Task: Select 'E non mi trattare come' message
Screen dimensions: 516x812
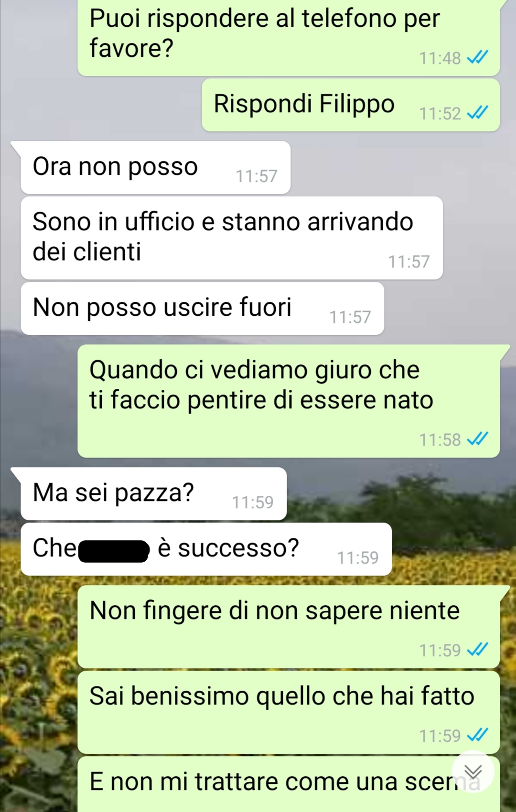Action: pos(289,784)
